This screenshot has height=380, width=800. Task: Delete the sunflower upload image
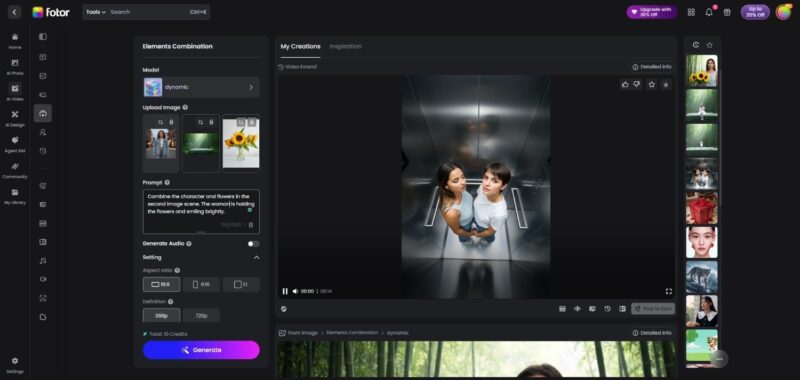tap(252, 122)
